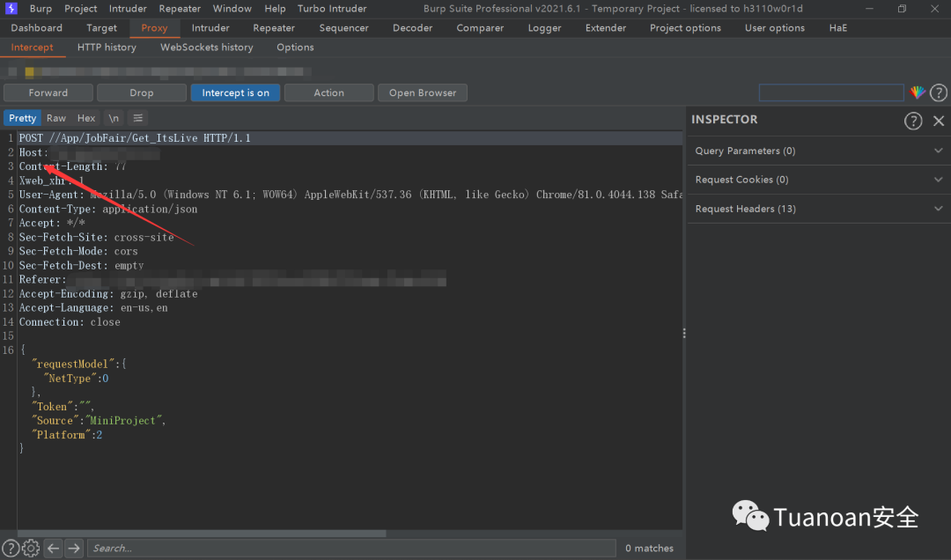Click the Open Browser button
Viewport: 951px width, 560px height.
point(422,92)
